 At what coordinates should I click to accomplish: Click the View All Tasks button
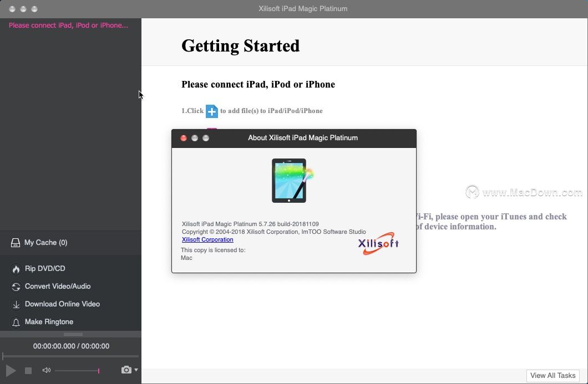pos(552,375)
